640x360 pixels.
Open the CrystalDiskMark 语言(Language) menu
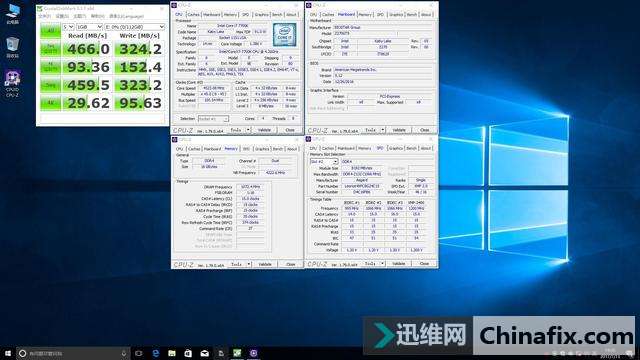point(127,16)
